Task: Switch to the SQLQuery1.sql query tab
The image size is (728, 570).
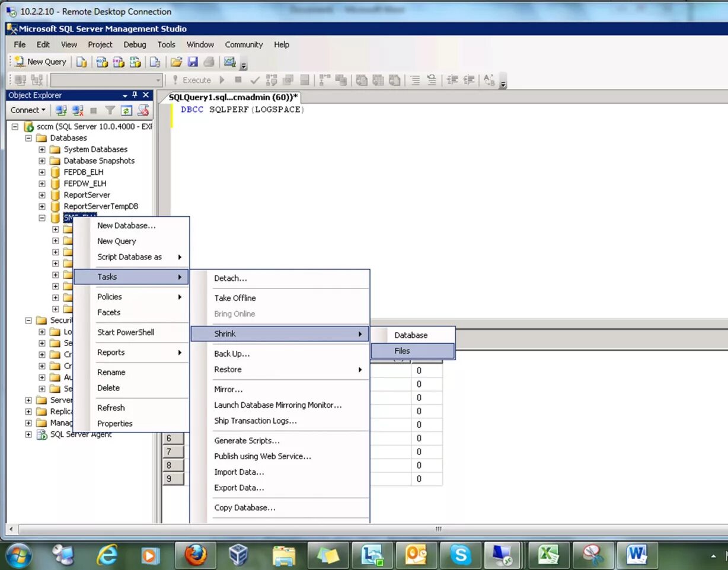Action: coord(233,97)
